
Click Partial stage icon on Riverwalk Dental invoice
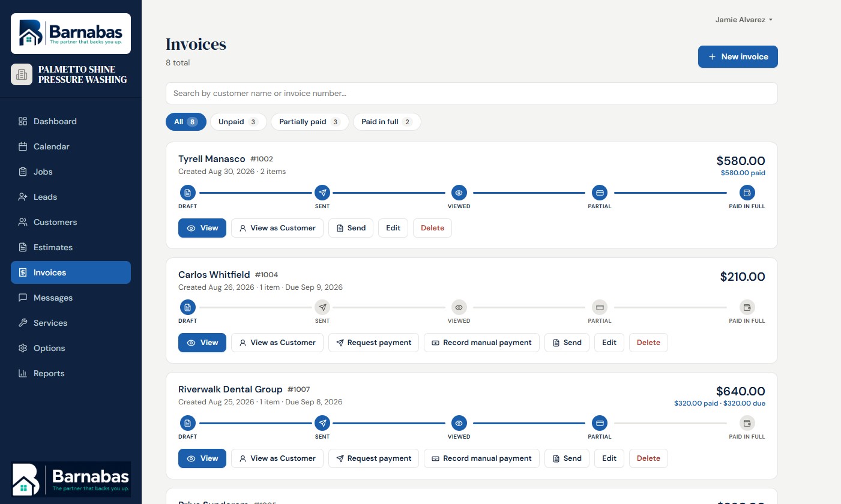point(599,423)
